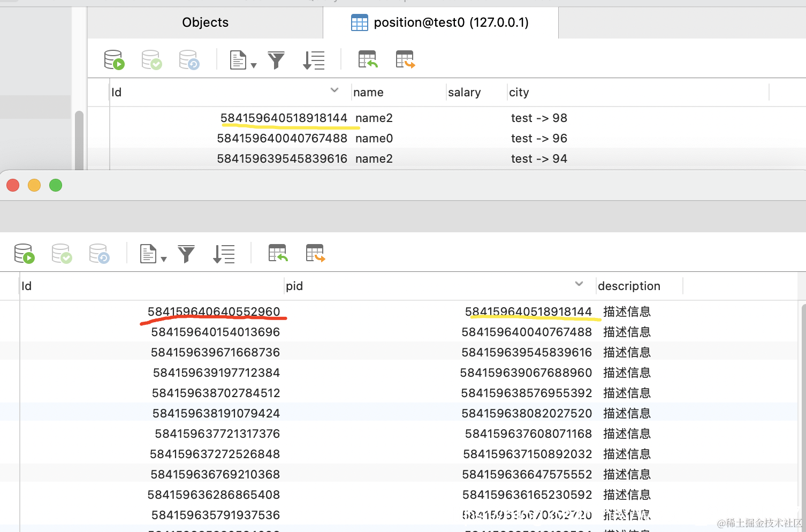Select pid cell 584159637150892032
Image resolution: width=806 pixels, height=532 pixels.
528,454
